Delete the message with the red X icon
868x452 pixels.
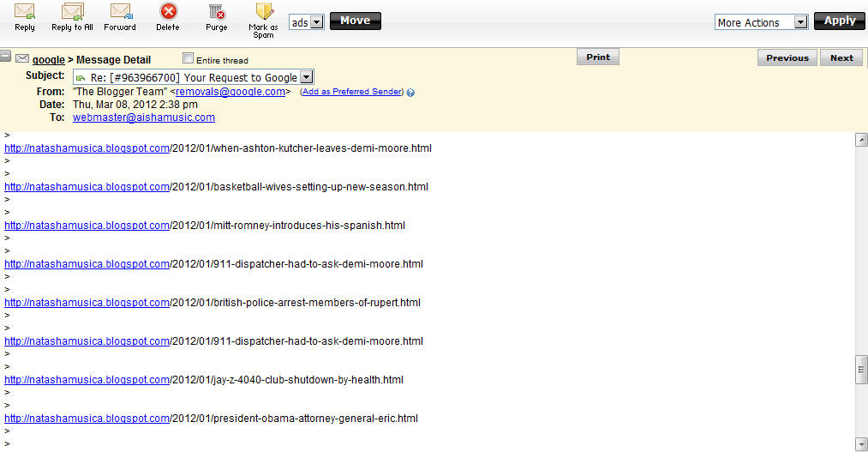(168, 11)
